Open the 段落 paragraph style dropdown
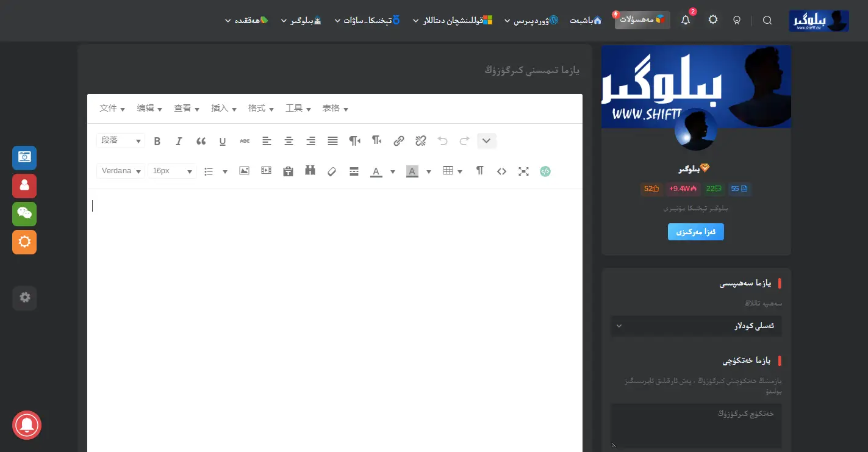This screenshot has width=868, height=452. point(120,141)
